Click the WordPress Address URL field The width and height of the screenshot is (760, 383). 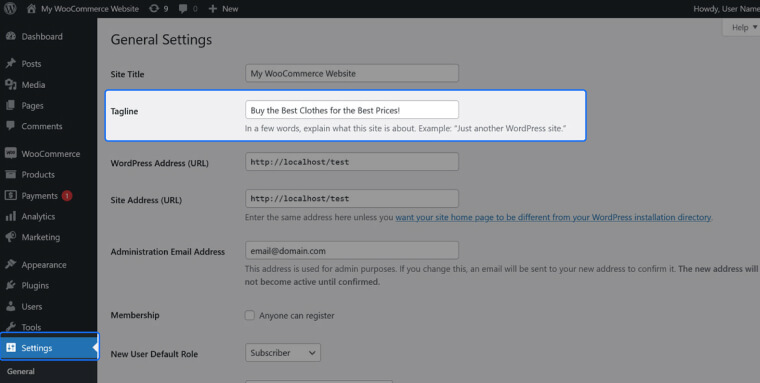(x=352, y=161)
